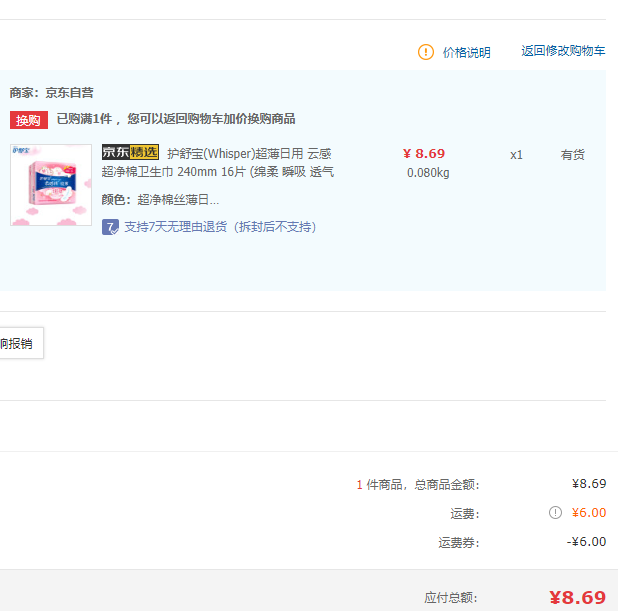Click the 颜色：超净棉丝薄日... color attribute text
This screenshot has width=618, height=611.
coord(160,200)
